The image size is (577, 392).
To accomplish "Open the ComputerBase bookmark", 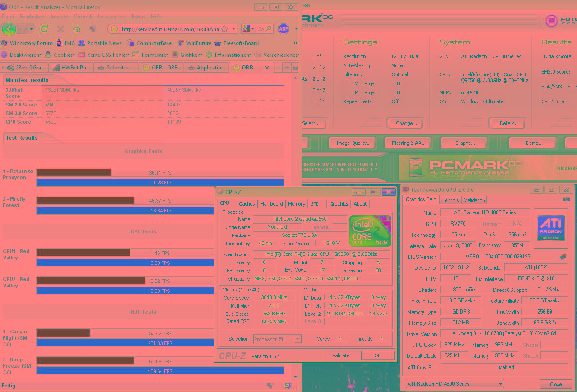I will coord(149,43).
